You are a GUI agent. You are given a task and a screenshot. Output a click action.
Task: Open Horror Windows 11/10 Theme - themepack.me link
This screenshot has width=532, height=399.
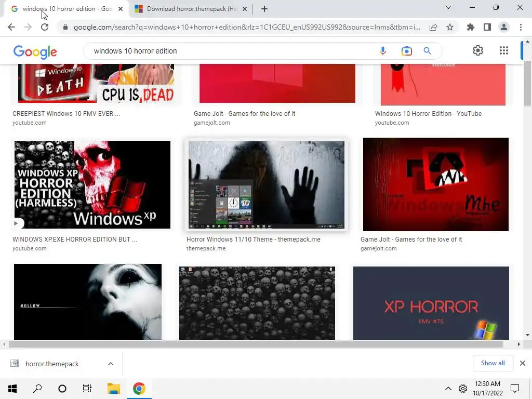pos(254,239)
